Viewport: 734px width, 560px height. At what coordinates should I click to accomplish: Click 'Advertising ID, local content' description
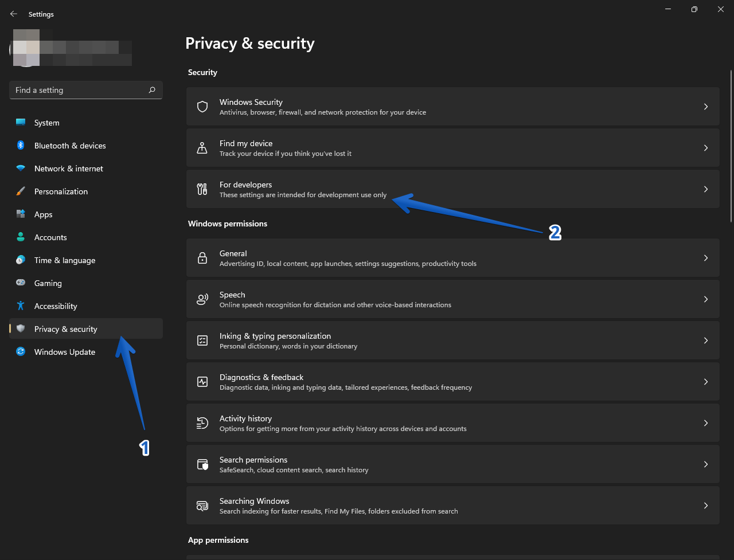[x=348, y=264]
